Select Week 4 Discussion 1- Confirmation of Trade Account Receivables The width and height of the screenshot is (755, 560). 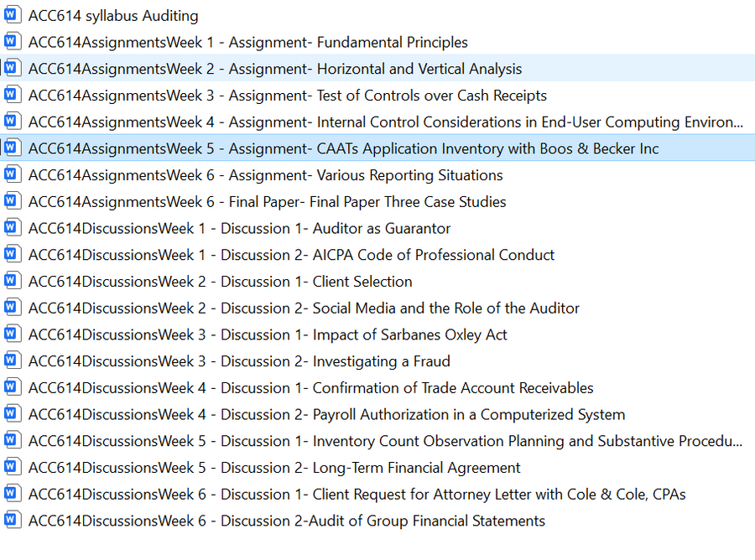[x=310, y=388]
